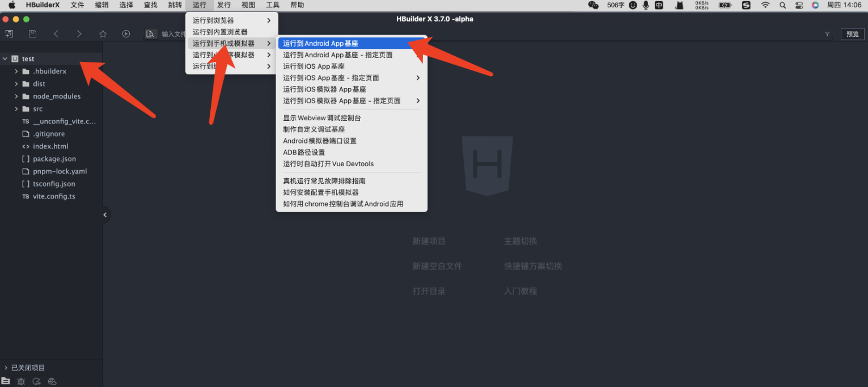Expand the .hbuilderx folder

pos(16,71)
